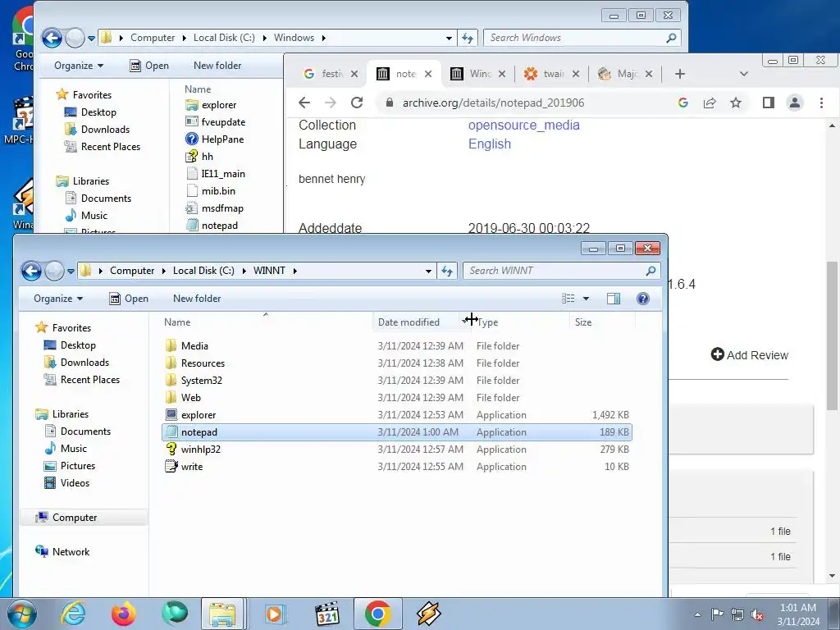840x630 pixels.
Task: Open Chrome tab search dropdown
Action: (x=743, y=74)
